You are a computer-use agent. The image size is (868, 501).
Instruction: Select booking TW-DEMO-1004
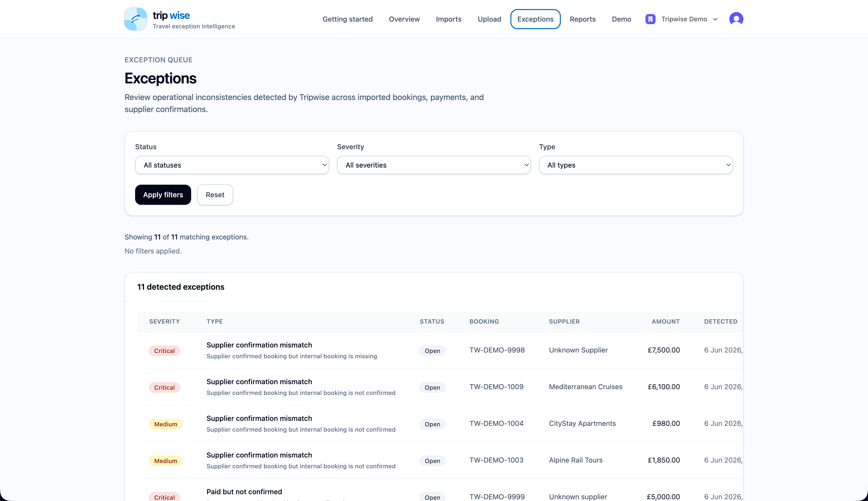tap(496, 424)
